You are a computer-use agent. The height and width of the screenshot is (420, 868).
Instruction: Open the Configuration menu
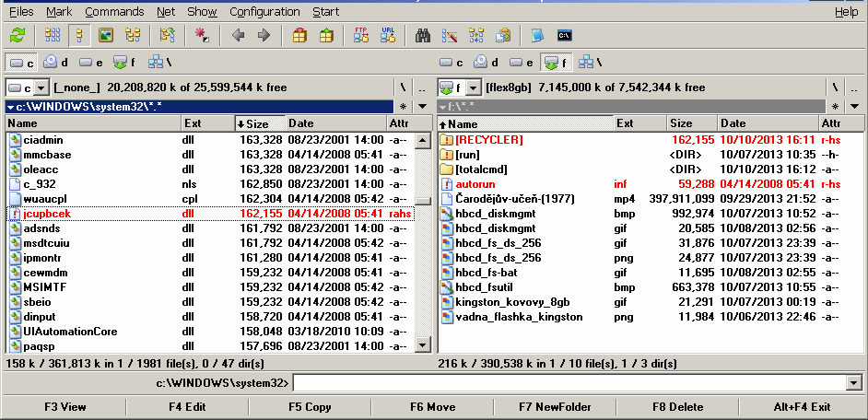pos(264,12)
